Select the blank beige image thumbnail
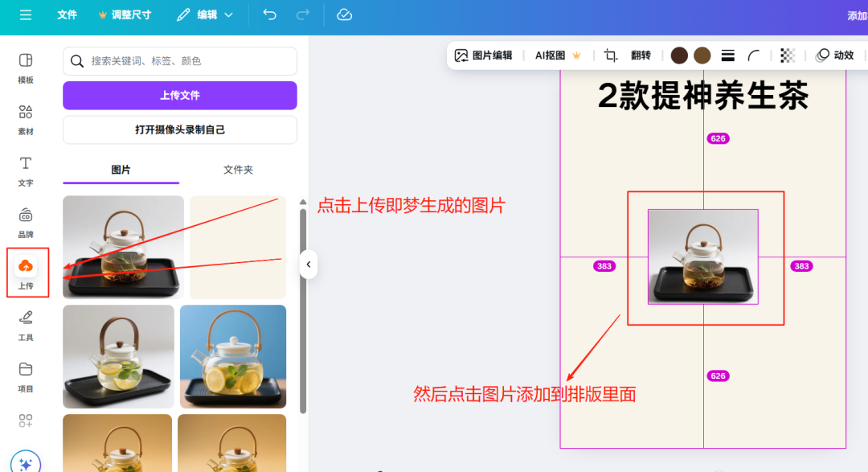The width and height of the screenshot is (868, 472). coord(238,247)
